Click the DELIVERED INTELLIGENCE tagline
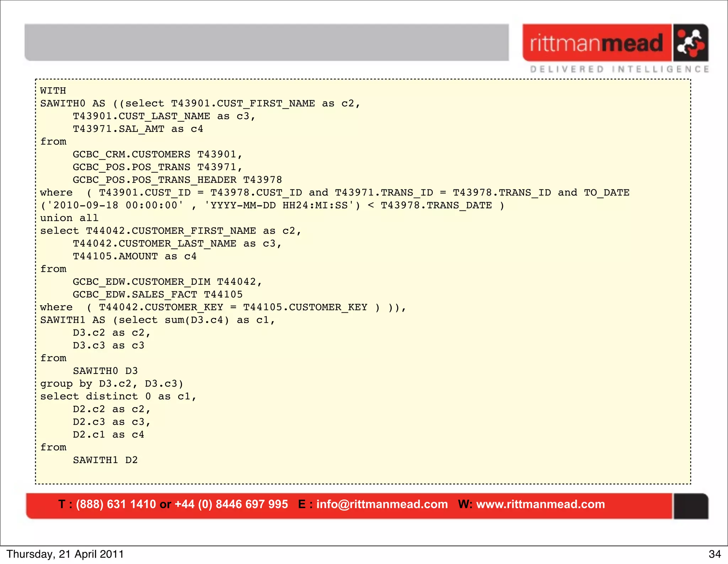Viewport: 728px width, 564px height. coord(619,69)
